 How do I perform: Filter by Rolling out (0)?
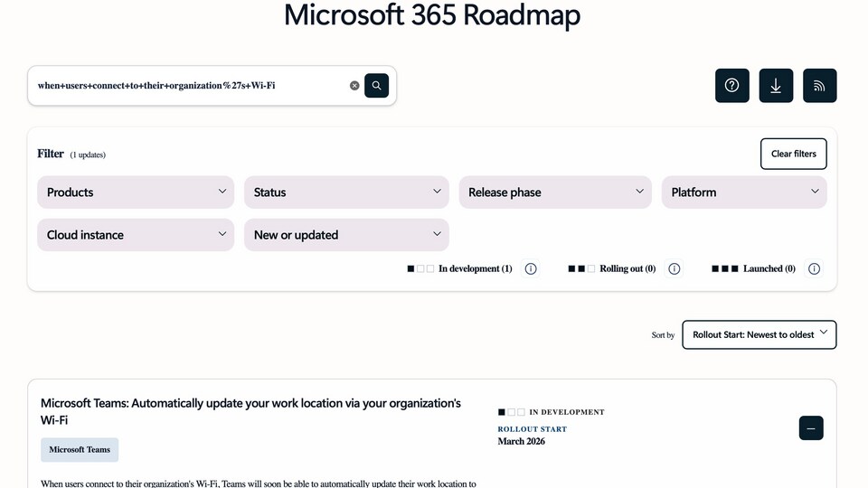612,268
